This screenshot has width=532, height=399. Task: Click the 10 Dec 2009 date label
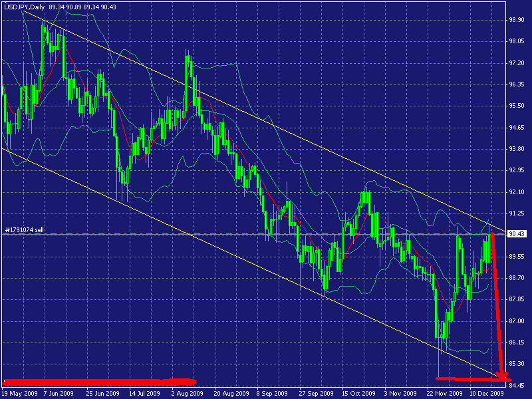pyautogui.click(x=487, y=394)
